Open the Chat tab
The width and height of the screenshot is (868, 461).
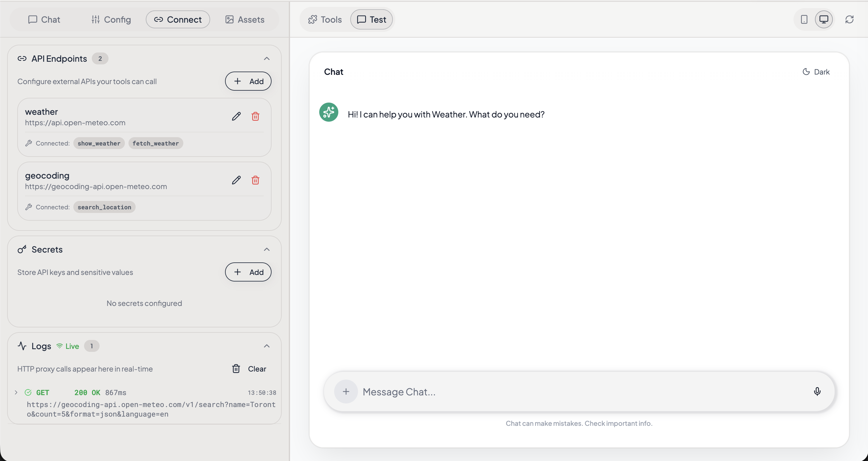44,20
